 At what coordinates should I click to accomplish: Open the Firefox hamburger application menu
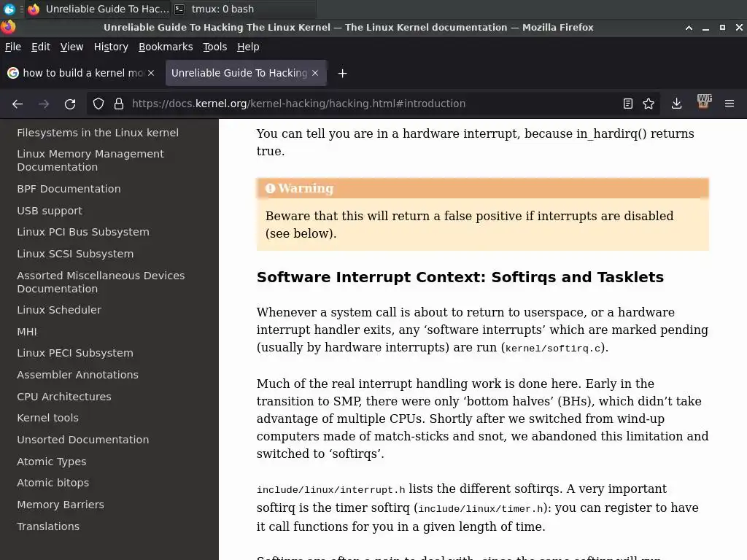tap(729, 104)
